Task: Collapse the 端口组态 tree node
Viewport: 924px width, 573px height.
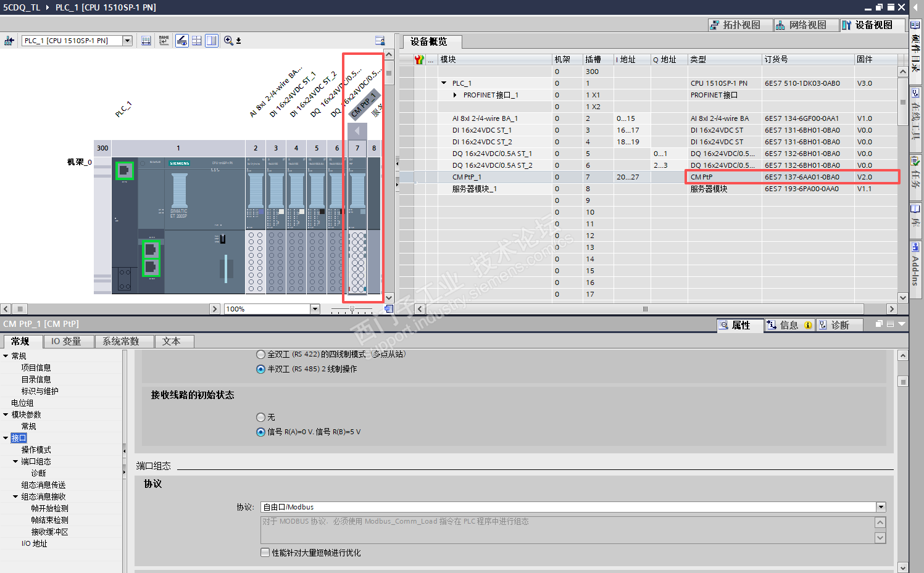Action: (x=15, y=461)
